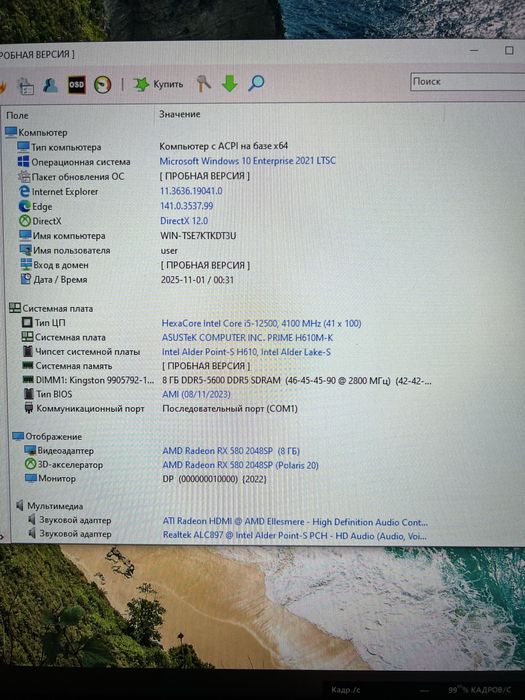
Task: Open the Intel Alder Point-S H610 link
Action: pos(246,352)
